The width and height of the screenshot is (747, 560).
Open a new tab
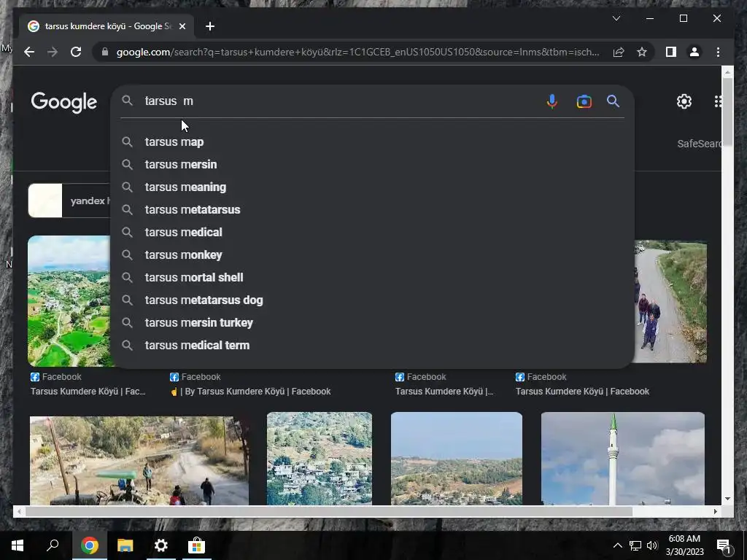[x=210, y=26]
